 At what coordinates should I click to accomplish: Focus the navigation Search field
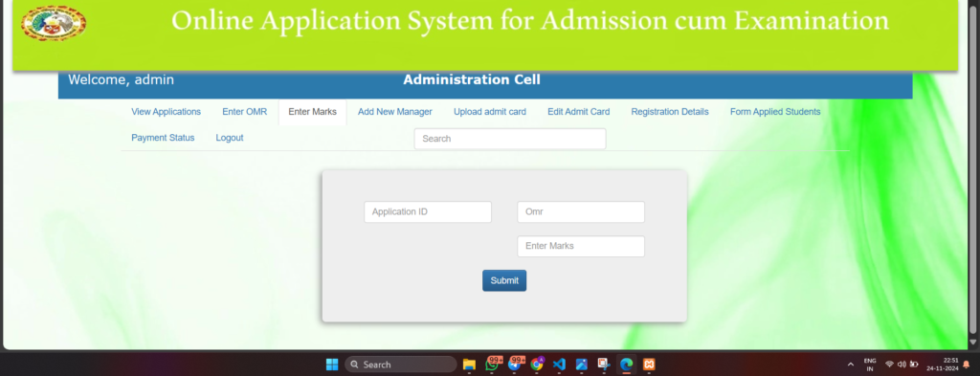tap(510, 139)
